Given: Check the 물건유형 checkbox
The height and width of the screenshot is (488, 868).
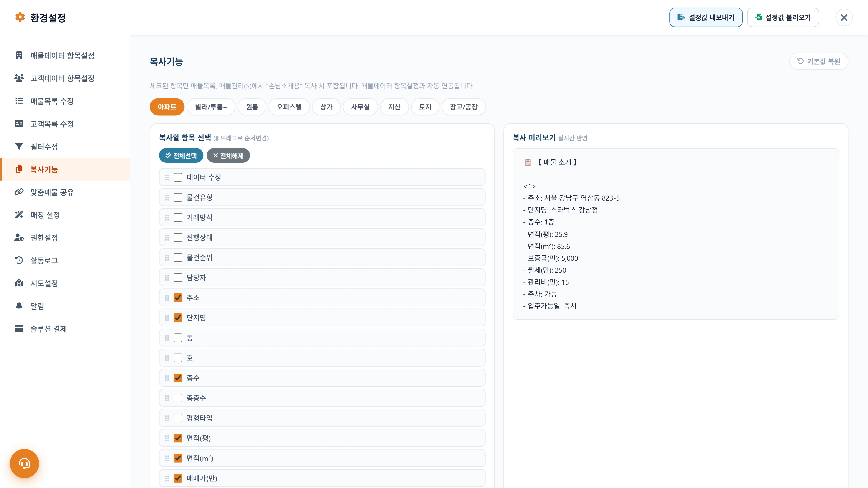Looking at the screenshot, I should pyautogui.click(x=178, y=197).
